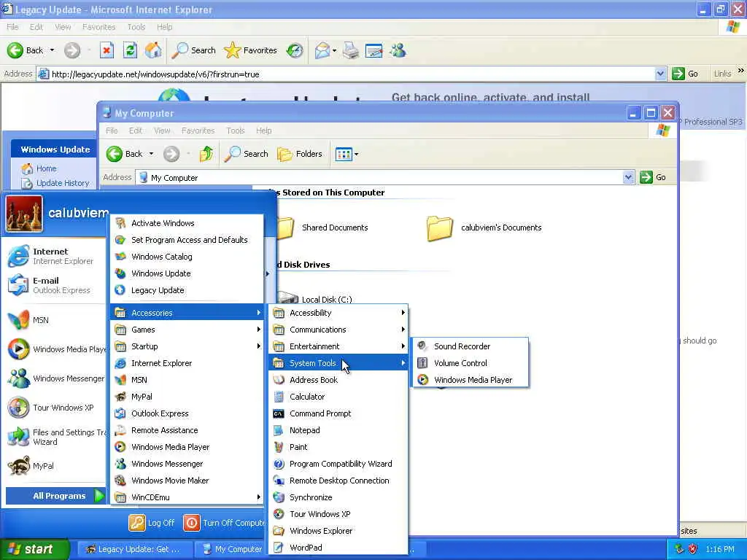Image resolution: width=747 pixels, height=560 pixels.
Task: Click the Print icon in Internet Explorer
Action: pos(351,50)
